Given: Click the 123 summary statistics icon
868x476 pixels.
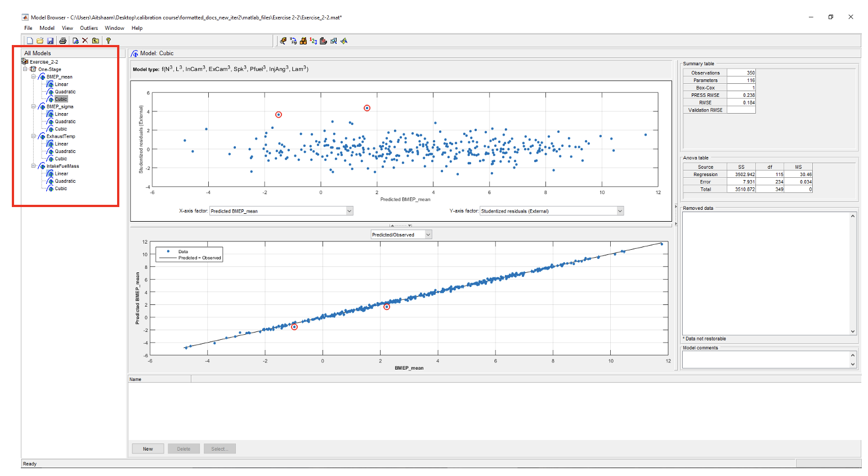Looking at the screenshot, I should coord(314,41).
